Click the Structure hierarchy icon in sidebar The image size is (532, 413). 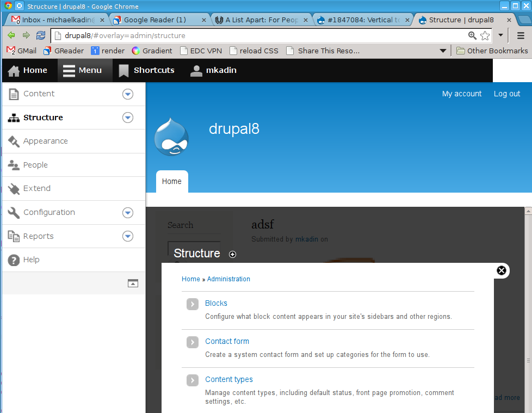point(14,118)
